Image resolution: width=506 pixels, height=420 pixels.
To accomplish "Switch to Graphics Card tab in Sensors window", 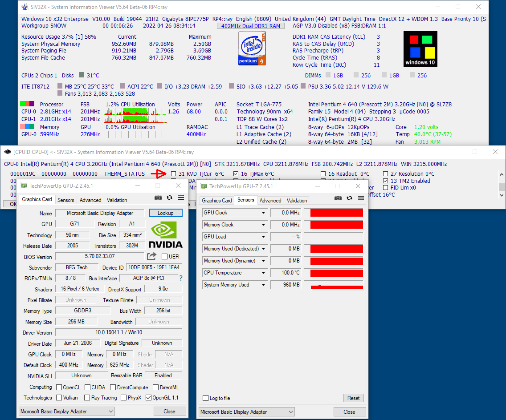I will (x=217, y=201).
